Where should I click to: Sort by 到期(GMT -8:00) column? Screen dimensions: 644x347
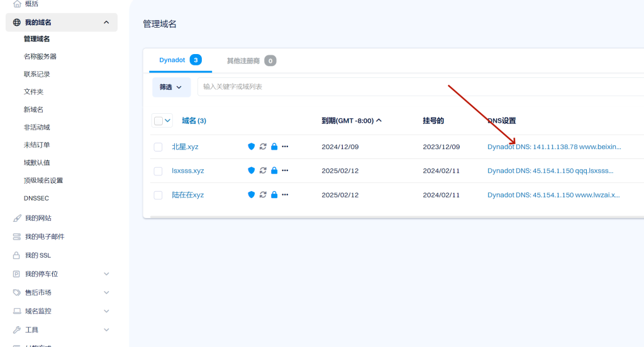352,121
